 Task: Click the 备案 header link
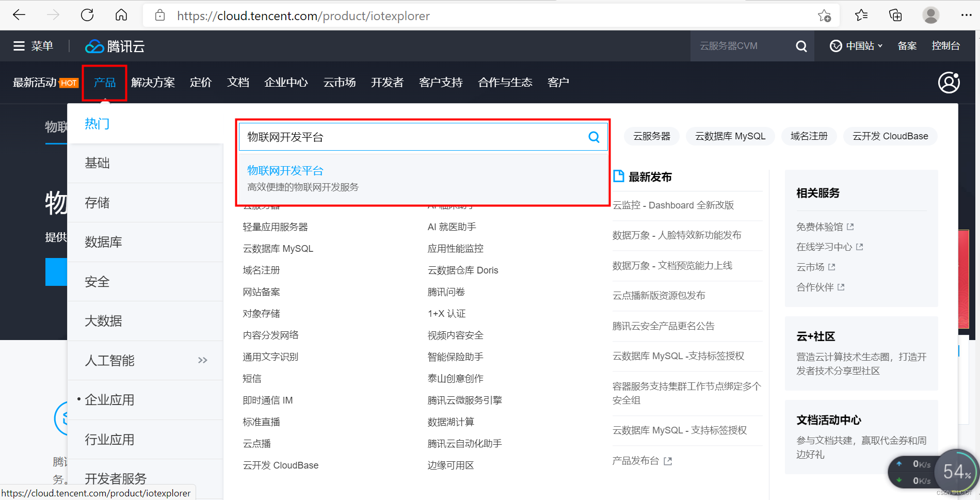click(907, 46)
